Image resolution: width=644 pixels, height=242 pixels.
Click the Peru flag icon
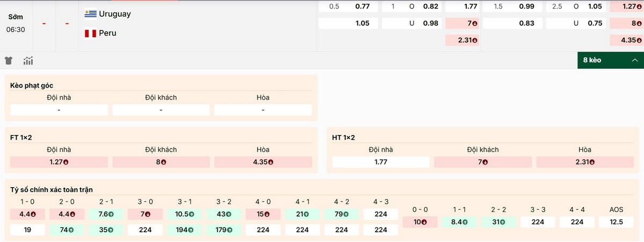pyautogui.click(x=91, y=33)
